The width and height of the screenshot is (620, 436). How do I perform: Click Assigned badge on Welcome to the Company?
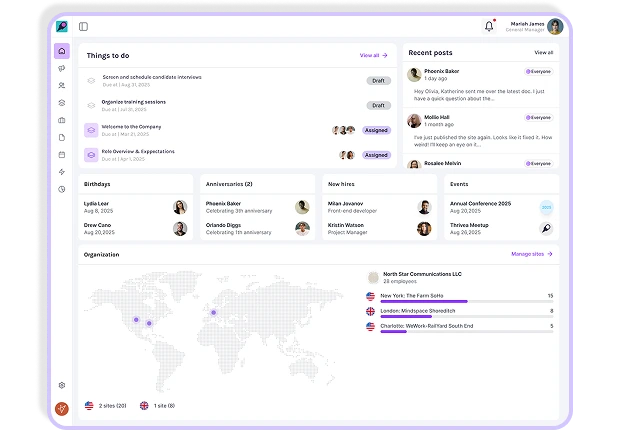376,130
